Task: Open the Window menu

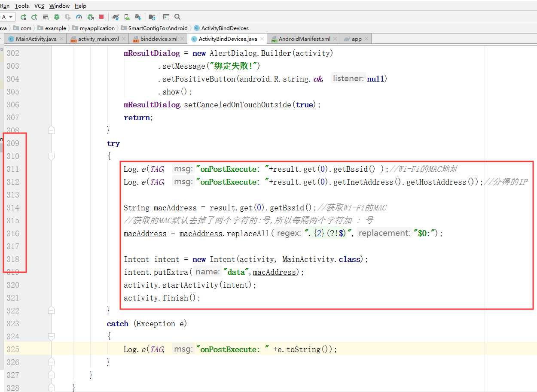Action: tap(59, 6)
